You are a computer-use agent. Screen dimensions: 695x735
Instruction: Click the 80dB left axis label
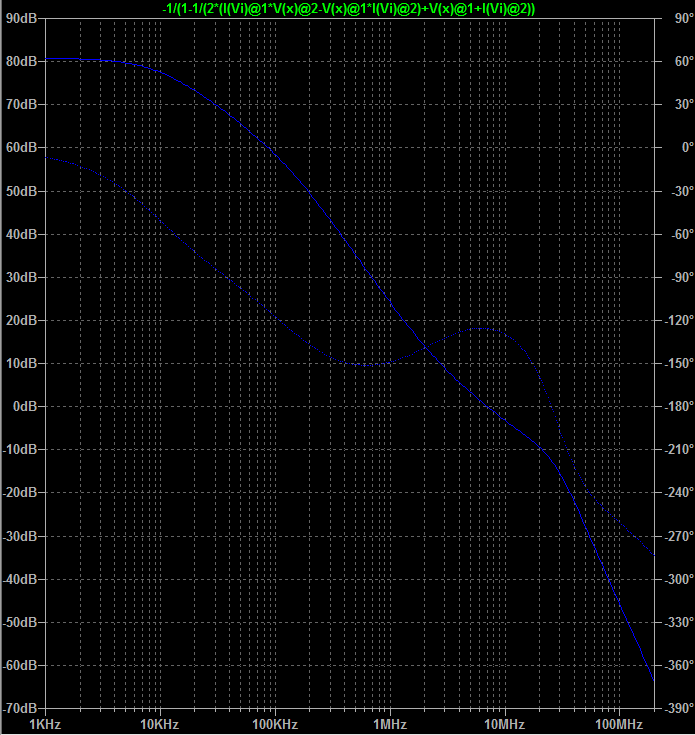(x=22, y=61)
